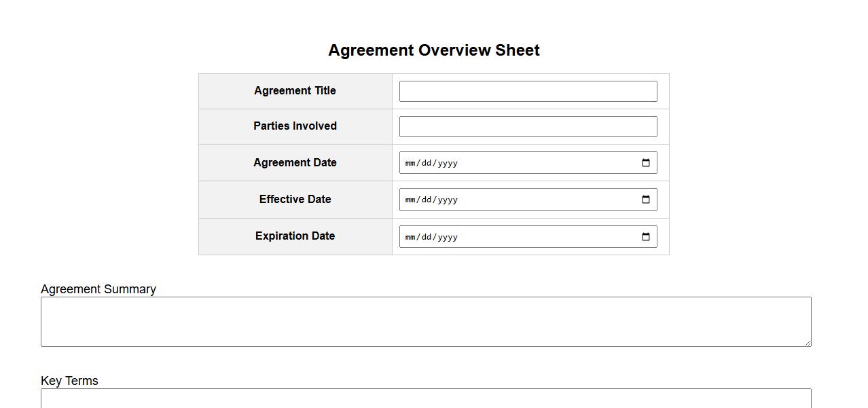
Task: Click inside the Agreement Summary text area
Action: coord(425,322)
